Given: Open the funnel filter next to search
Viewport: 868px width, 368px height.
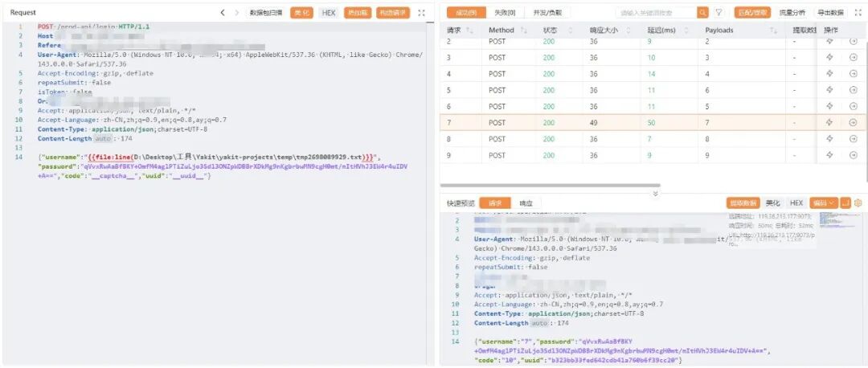Looking at the screenshot, I should 719,12.
